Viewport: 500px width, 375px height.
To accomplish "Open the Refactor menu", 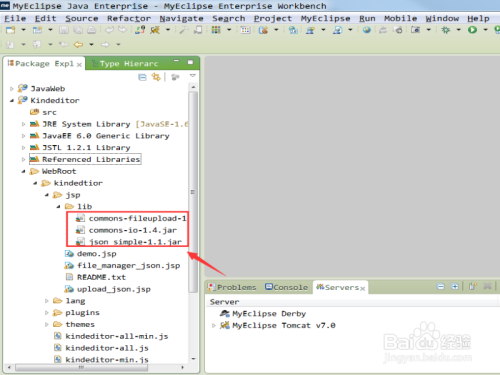I will point(129,18).
